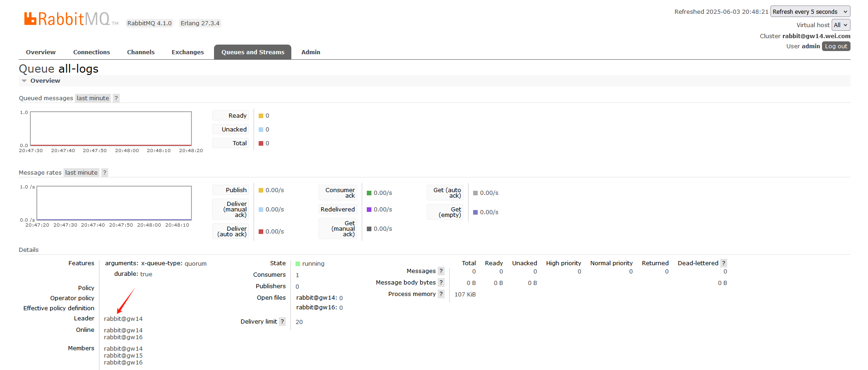
Task: Show help for Message body bytes
Action: (441, 282)
